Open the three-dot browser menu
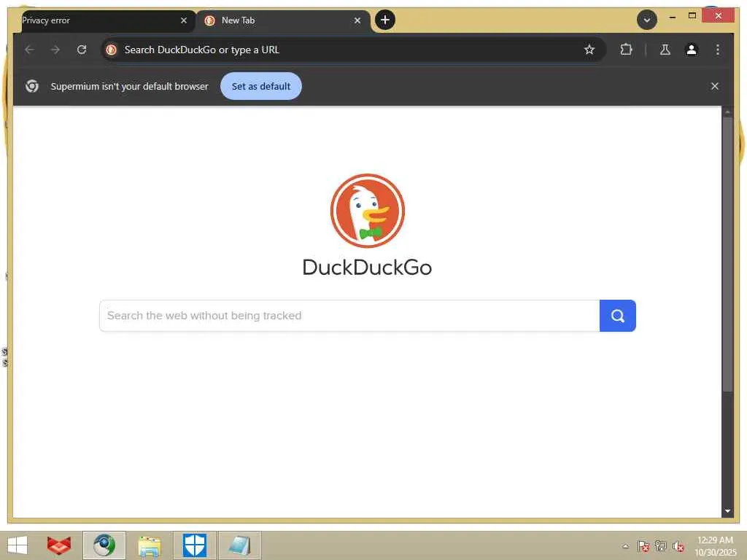 coord(718,50)
